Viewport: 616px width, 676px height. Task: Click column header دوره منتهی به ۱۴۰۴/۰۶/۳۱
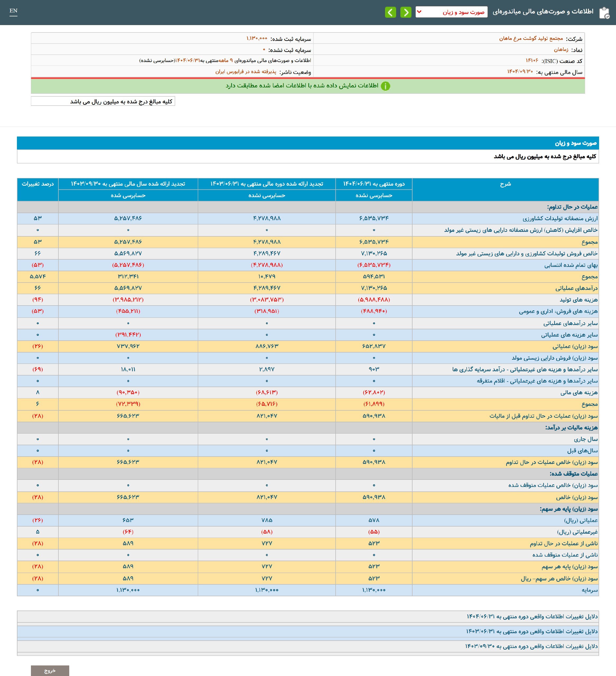coord(374,184)
